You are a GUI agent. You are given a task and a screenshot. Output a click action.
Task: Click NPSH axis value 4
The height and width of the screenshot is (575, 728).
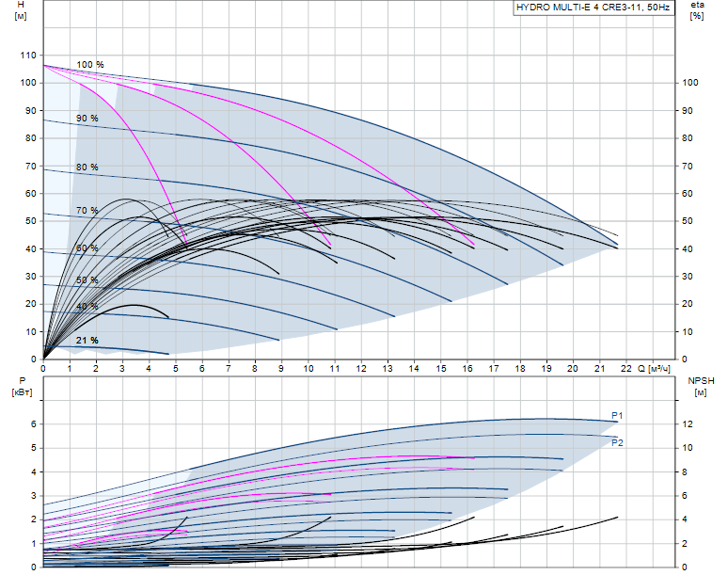tap(685, 519)
